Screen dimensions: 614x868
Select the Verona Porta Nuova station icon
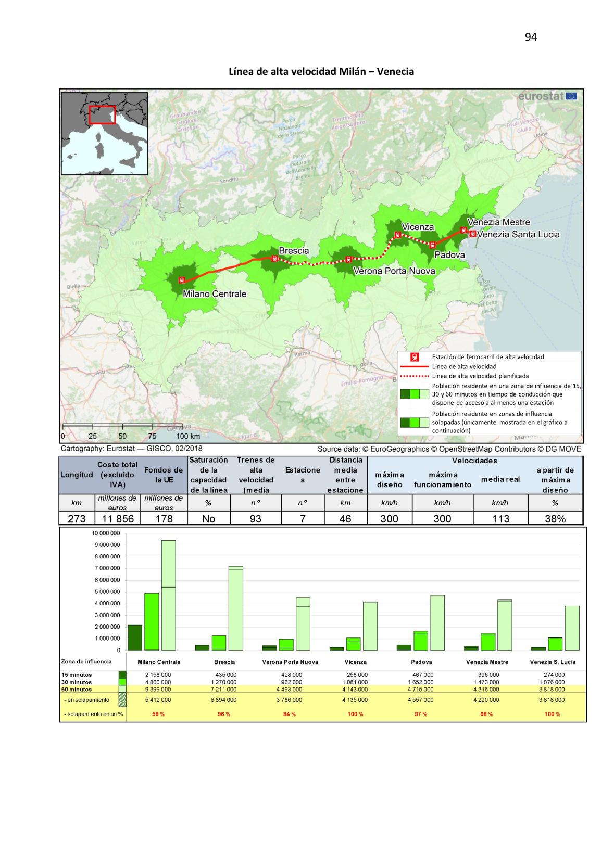(x=348, y=259)
